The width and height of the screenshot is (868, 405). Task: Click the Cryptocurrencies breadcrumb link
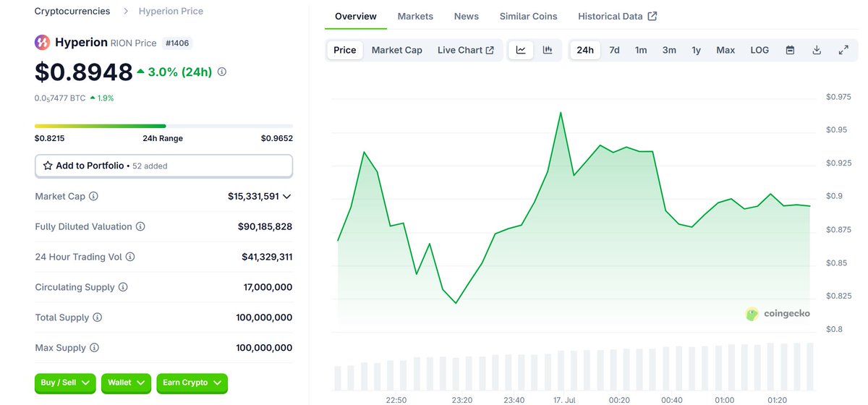click(72, 11)
